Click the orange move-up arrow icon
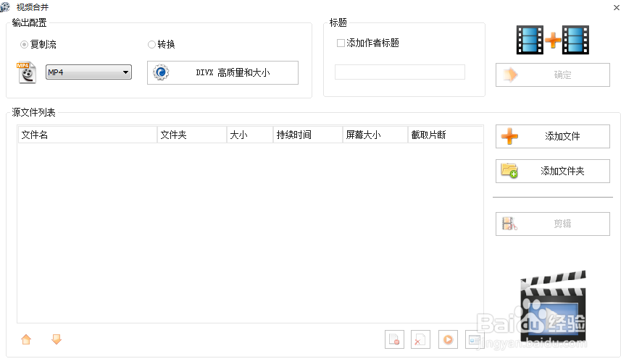Image resolution: width=621 pixels, height=364 pixels. tap(27, 339)
